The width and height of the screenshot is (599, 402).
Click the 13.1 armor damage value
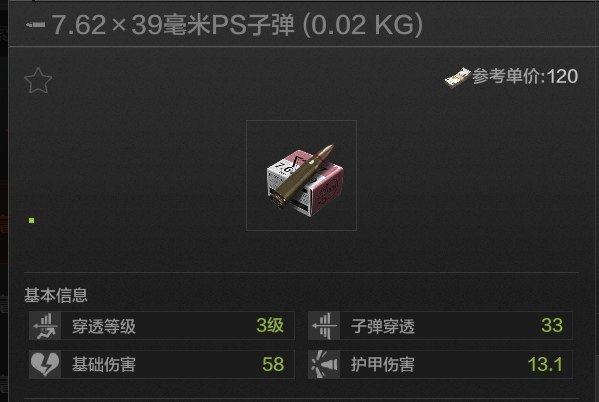(x=545, y=364)
